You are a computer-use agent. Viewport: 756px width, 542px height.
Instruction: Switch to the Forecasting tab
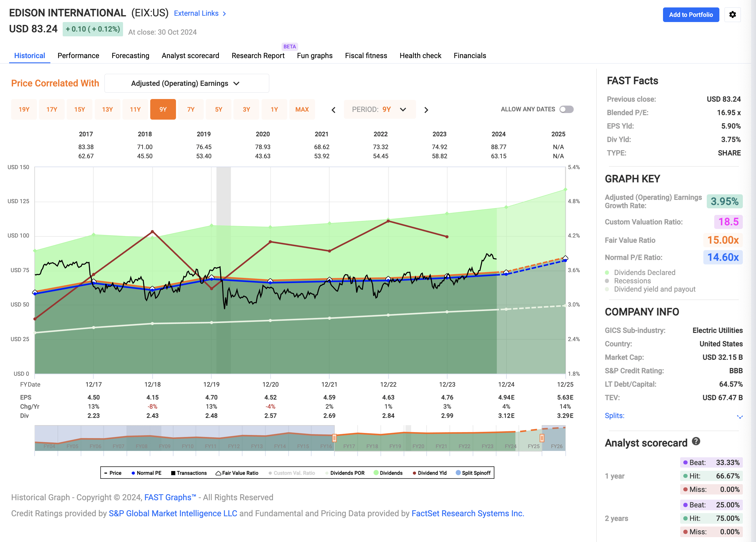pyautogui.click(x=130, y=55)
